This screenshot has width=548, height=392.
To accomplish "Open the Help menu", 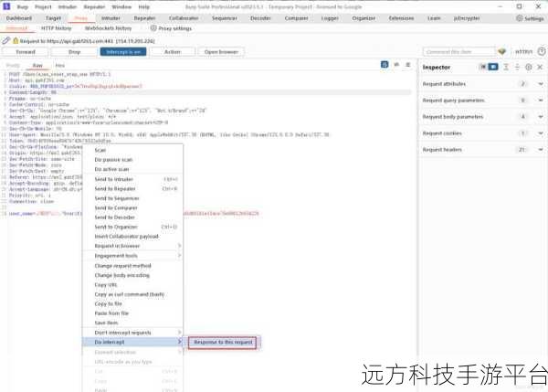I will (143, 6).
